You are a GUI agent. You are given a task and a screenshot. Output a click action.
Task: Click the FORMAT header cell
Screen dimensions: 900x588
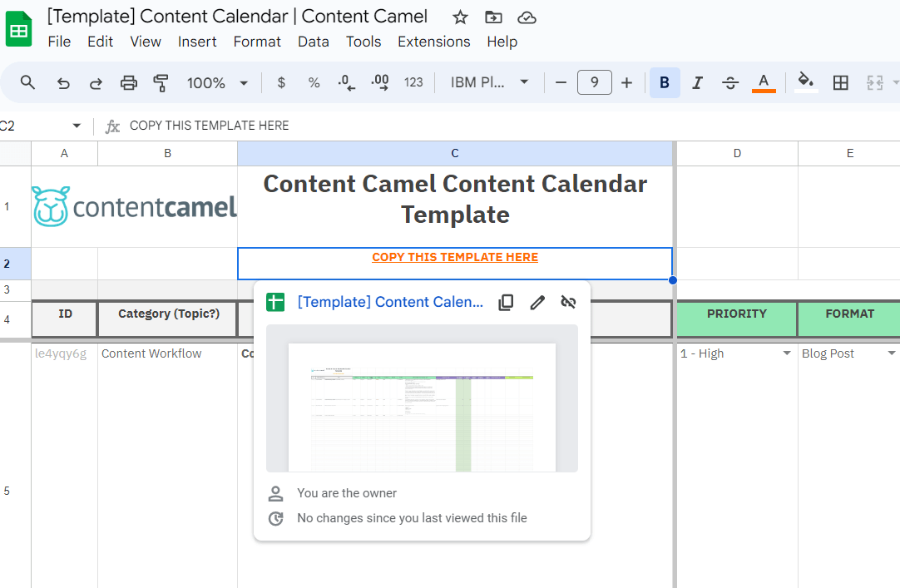(x=849, y=319)
